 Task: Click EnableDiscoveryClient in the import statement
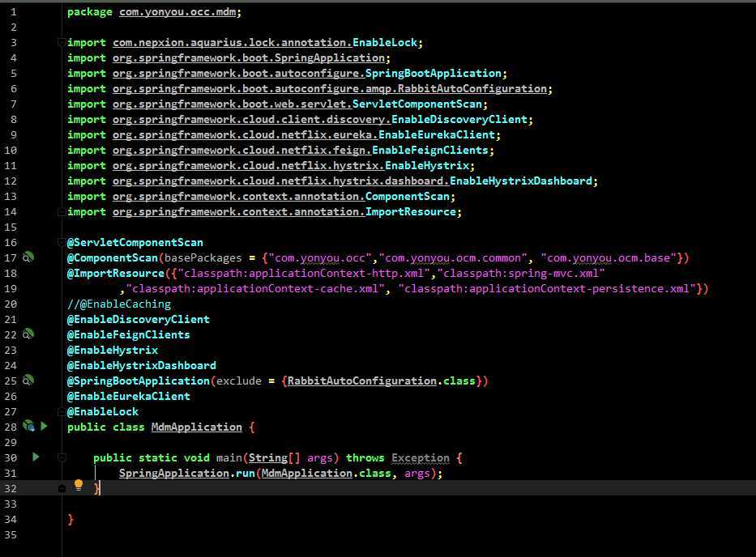(459, 120)
